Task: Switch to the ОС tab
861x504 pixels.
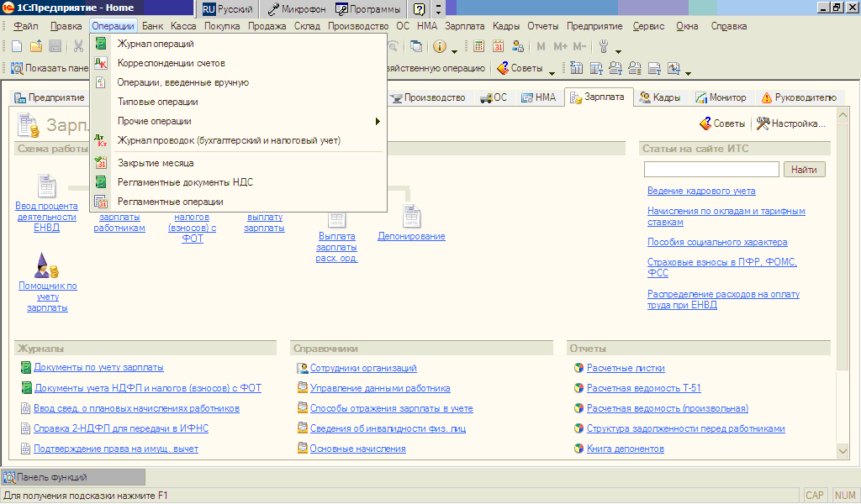Action: [x=493, y=97]
